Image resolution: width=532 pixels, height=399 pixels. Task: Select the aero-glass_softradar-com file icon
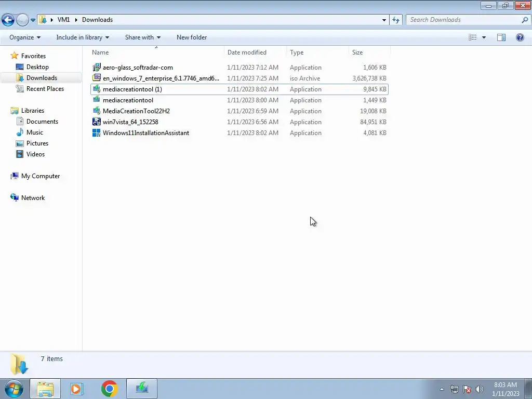pos(97,67)
